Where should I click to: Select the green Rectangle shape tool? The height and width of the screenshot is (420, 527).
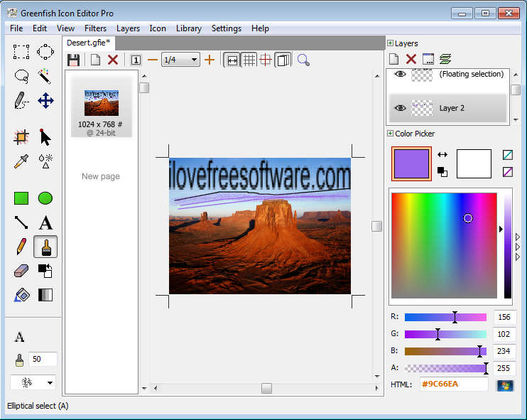(21, 198)
